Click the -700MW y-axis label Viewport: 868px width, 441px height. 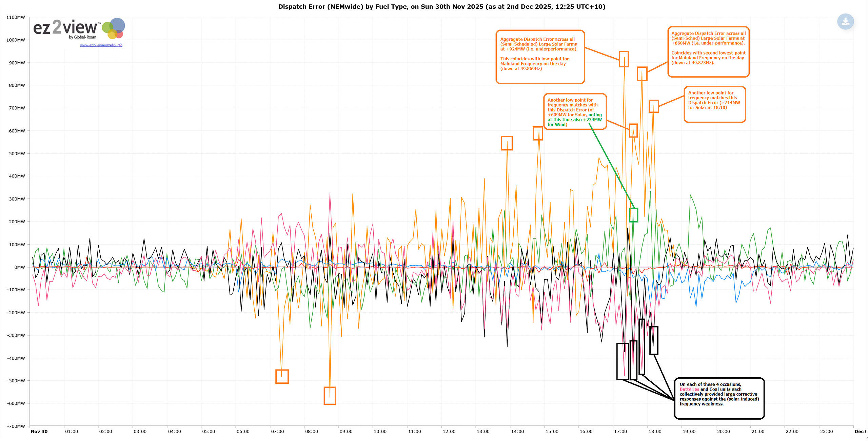point(16,426)
